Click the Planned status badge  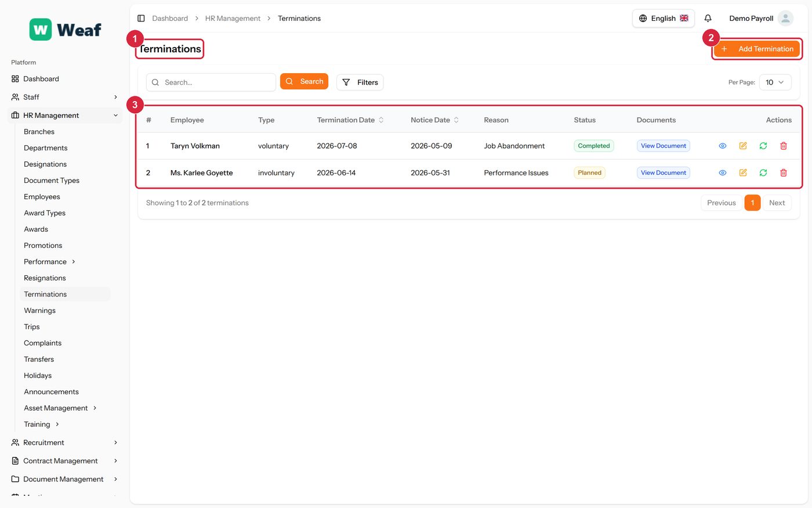pyautogui.click(x=589, y=172)
